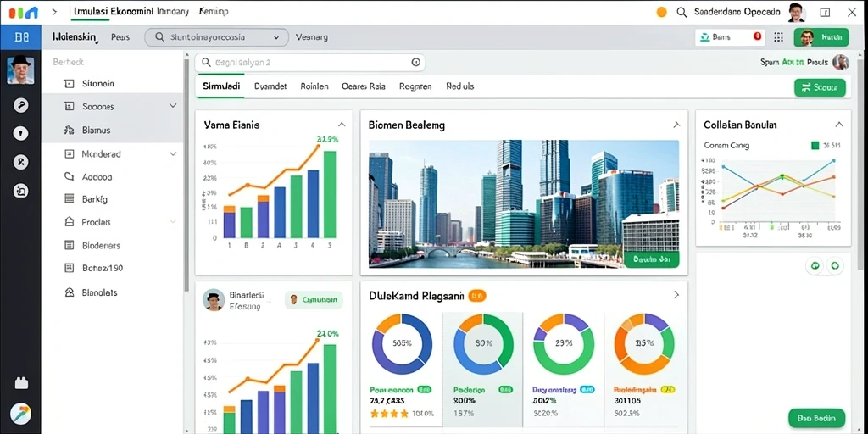This screenshot has height=434, width=868.
Task: Click the orange badge beside DuleKamd Rlagsani
Action: pos(477,296)
